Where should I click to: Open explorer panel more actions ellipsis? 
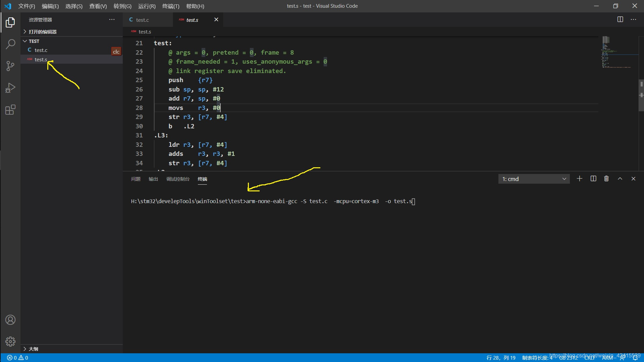(x=112, y=20)
